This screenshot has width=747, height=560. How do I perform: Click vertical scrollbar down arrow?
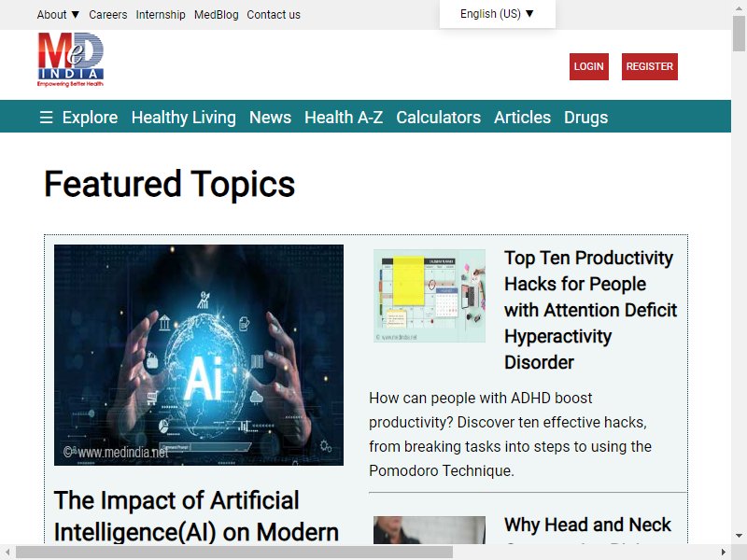739,536
